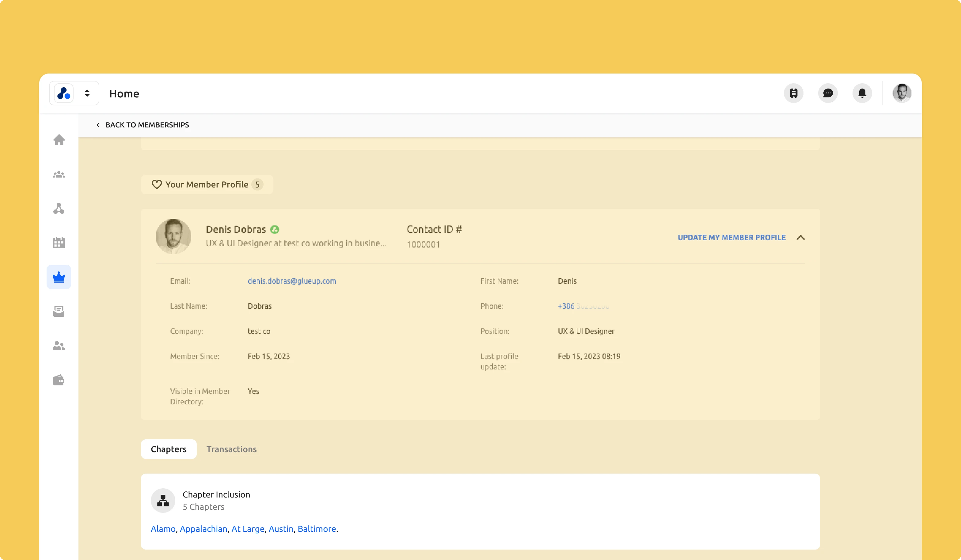The width and height of the screenshot is (961, 560).
Task: Click the Denis Dobras name heading
Action: click(236, 229)
